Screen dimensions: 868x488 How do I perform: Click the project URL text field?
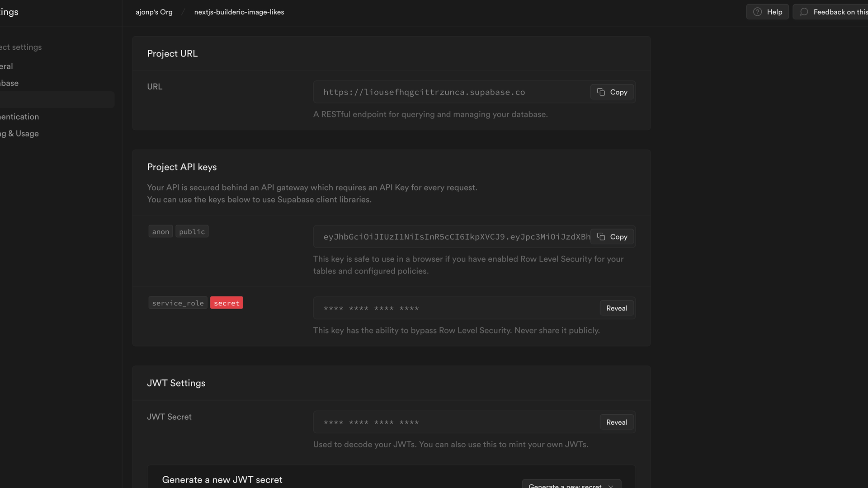click(452, 92)
